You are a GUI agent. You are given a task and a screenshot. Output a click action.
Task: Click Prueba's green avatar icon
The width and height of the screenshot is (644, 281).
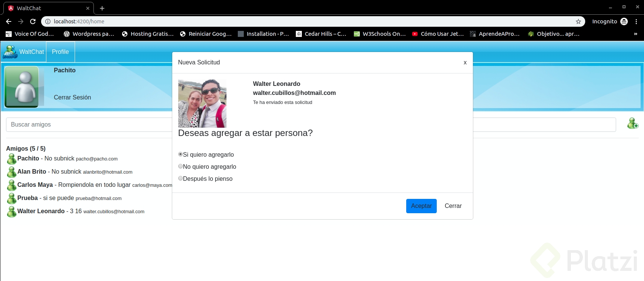pos(12,199)
